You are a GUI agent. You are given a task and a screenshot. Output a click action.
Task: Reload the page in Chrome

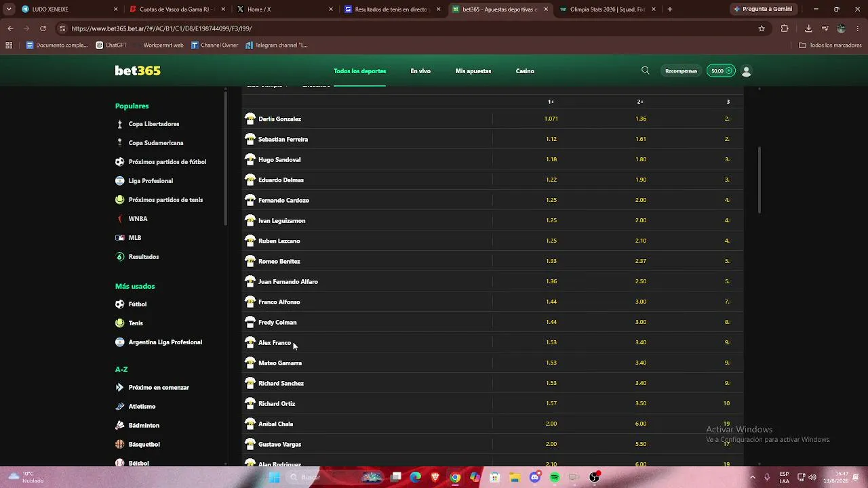coord(43,28)
